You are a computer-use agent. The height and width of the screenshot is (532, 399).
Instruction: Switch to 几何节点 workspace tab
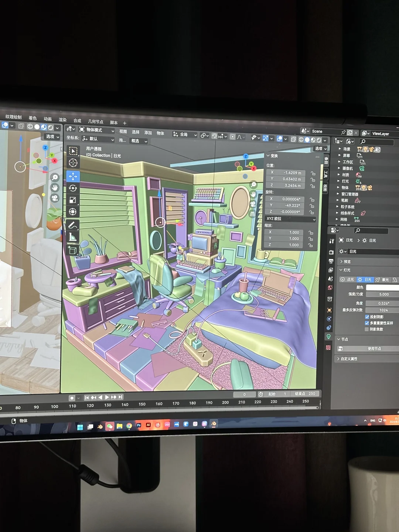96,121
